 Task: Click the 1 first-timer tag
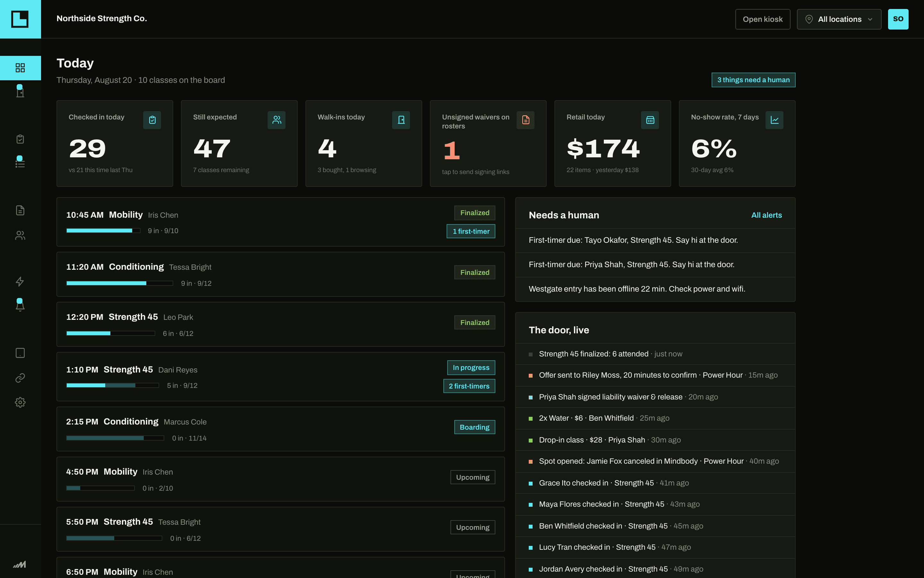point(471,231)
